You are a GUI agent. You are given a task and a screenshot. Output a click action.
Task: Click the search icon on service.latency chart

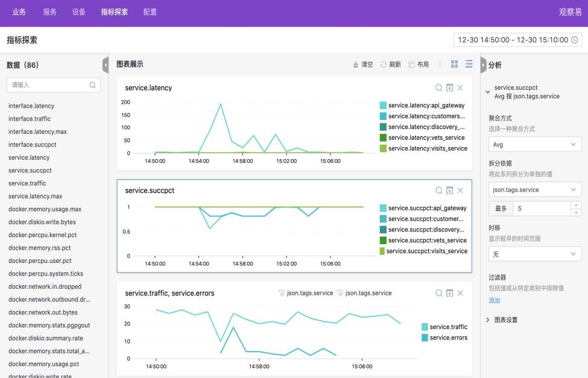point(439,88)
